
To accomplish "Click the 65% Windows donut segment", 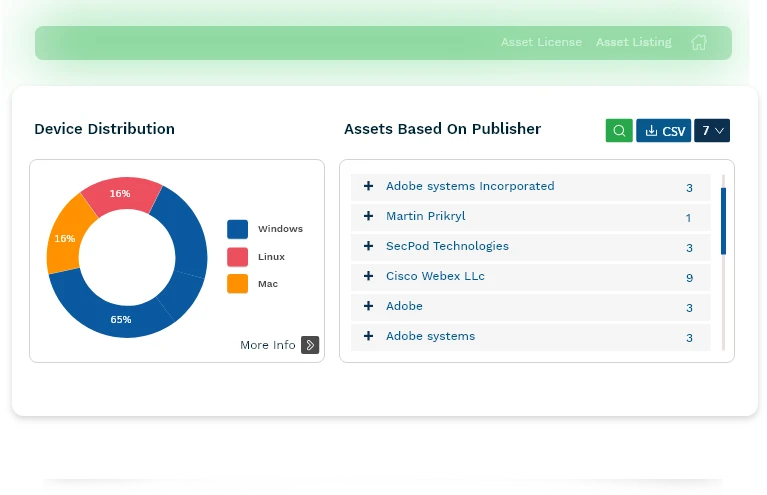I will (121, 319).
